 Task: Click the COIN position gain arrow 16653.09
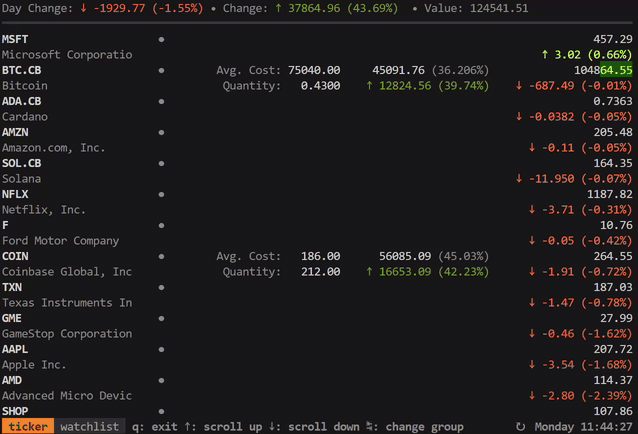coord(369,272)
